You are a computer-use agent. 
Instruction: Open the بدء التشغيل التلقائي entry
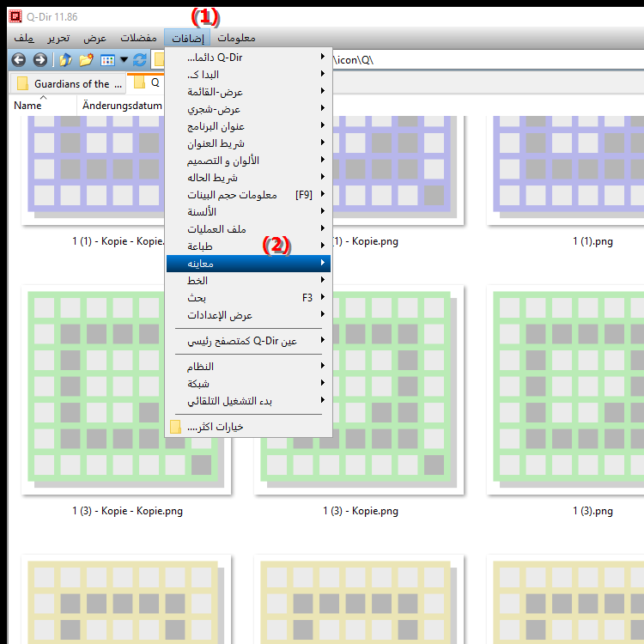coord(248,401)
